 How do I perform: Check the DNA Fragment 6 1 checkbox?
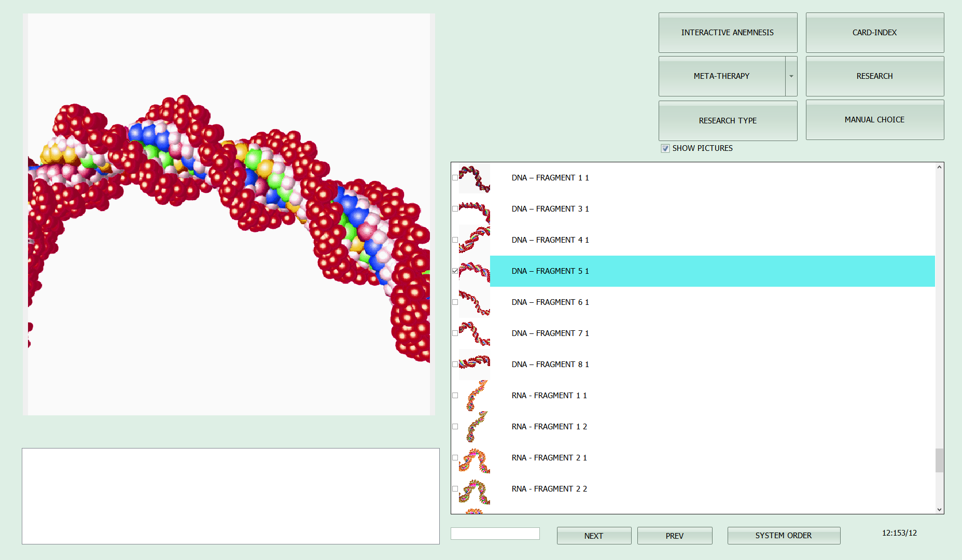click(x=455, y=302)
